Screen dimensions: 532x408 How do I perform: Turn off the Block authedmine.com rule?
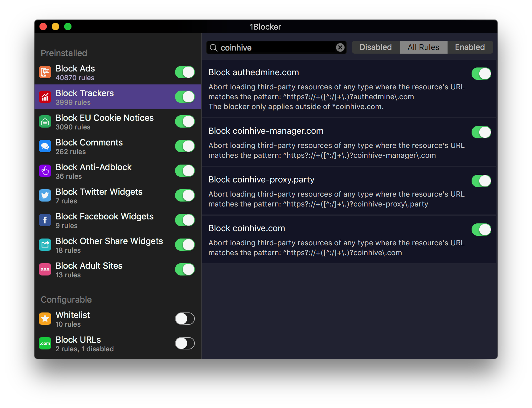click(481, 74)
